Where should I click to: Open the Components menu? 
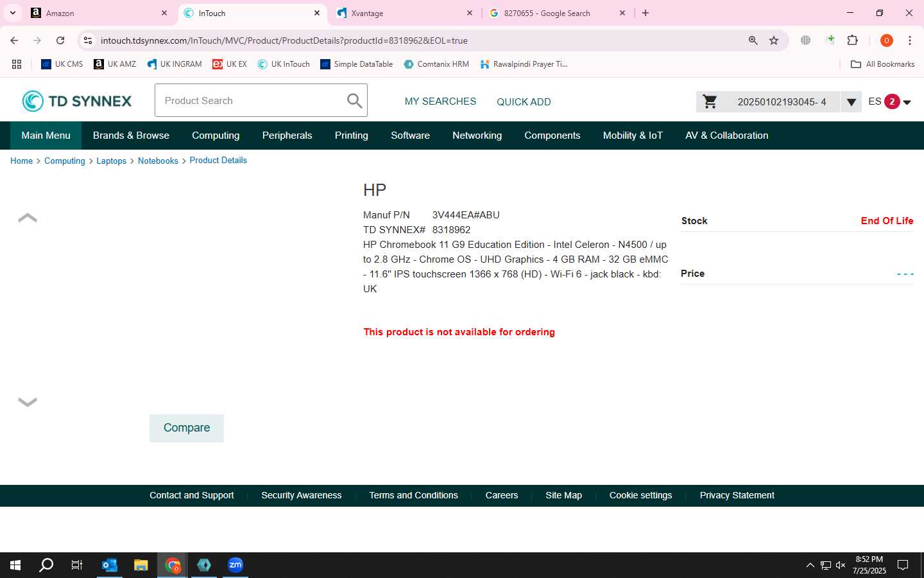(552, 136)
